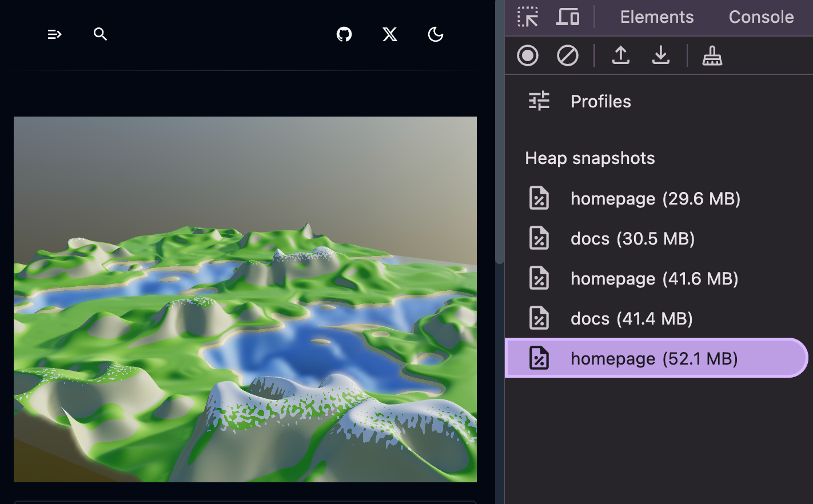Select the homepage (41.6 MB) snapshot
This screenshot has width=813, height=504.
[655, 278]
